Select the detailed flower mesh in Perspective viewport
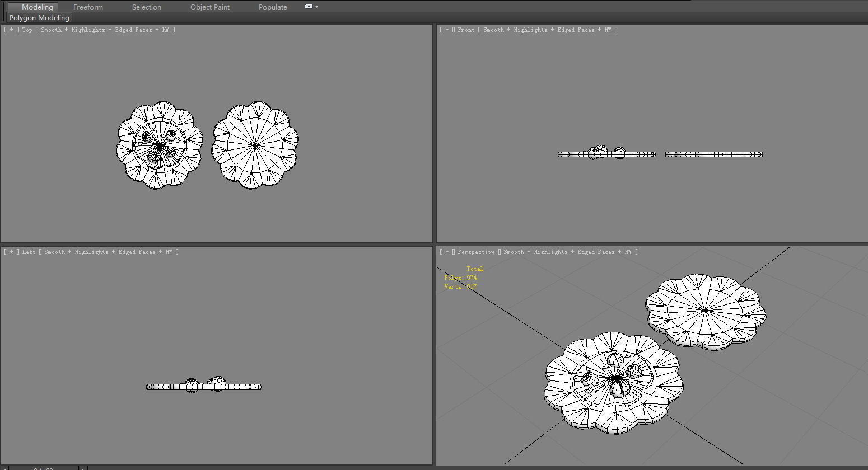Screen dimensions: 868x470 (614, 383)
